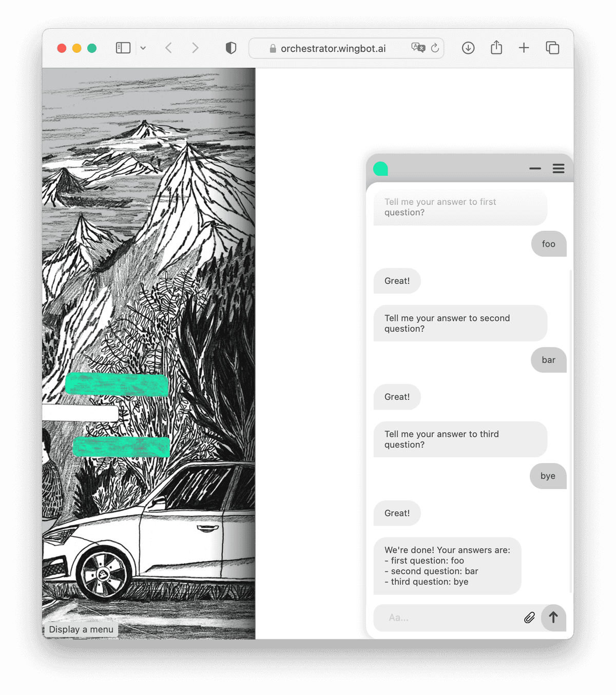Toggle the Safari sidebar panel
This screenshot has width=616, height=695.
pos(123,48)
